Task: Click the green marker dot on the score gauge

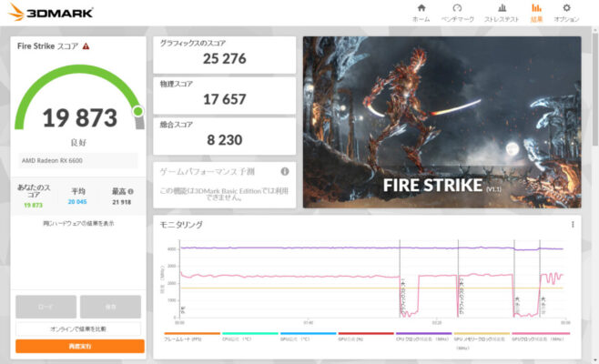Action: point(137,111)
